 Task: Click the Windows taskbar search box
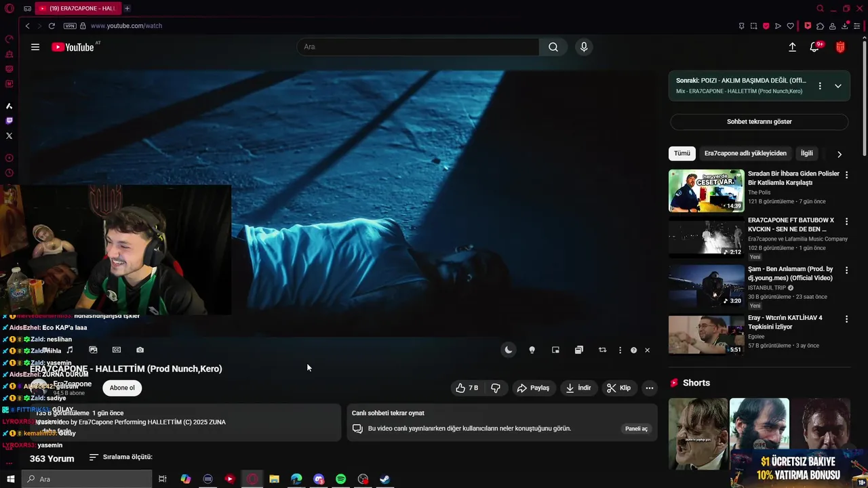click(87, 479)
